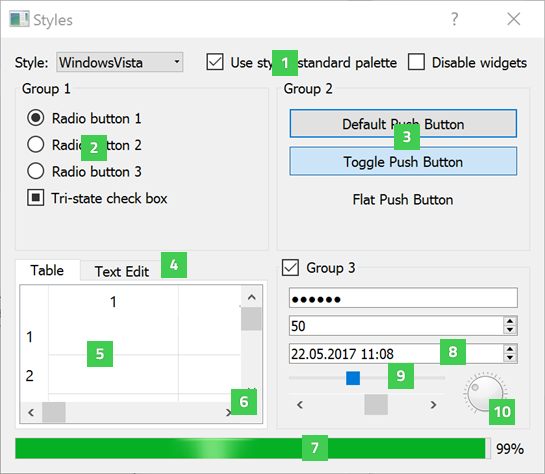
Task: Switch to the Text Edit tab
Action: tap(122, 271)
